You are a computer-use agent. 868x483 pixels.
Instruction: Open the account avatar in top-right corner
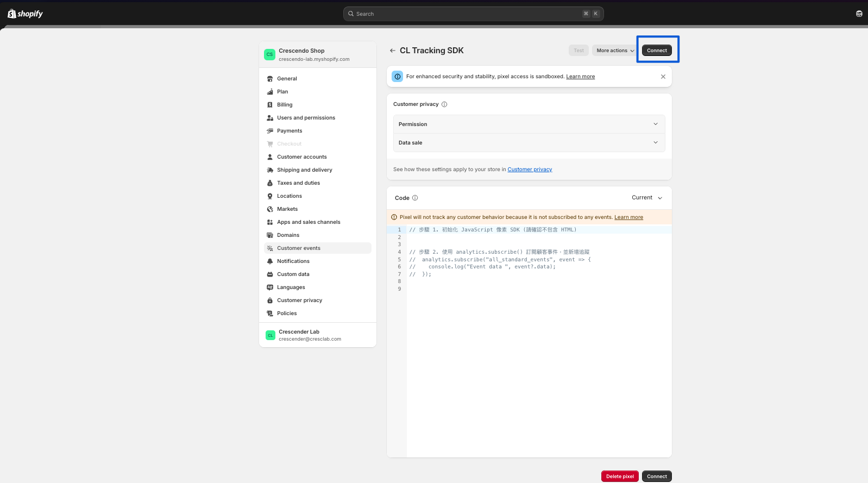pyautogui.click(x=859, y=14)
